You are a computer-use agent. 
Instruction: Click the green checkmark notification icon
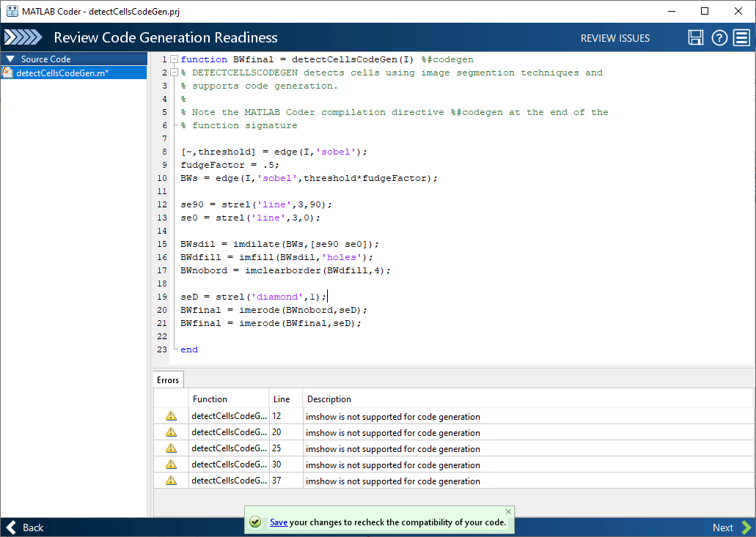tap(255, 522)
